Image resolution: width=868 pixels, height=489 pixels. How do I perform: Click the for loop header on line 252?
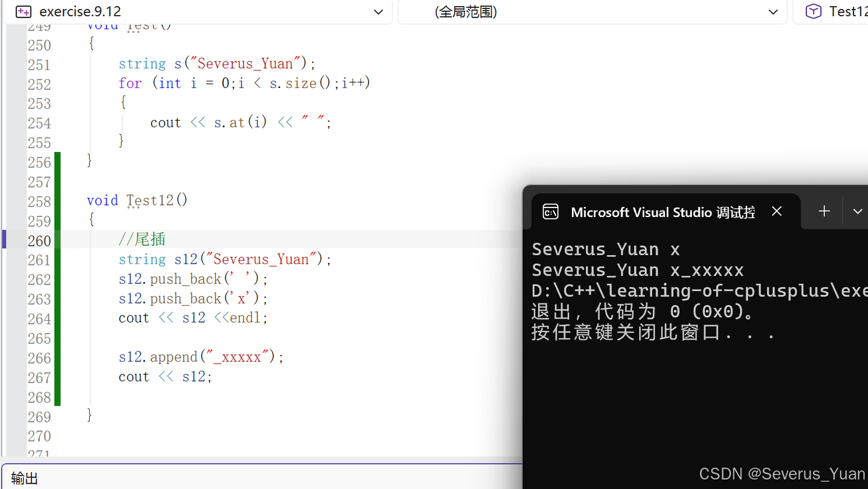click(x=244, y=83)
